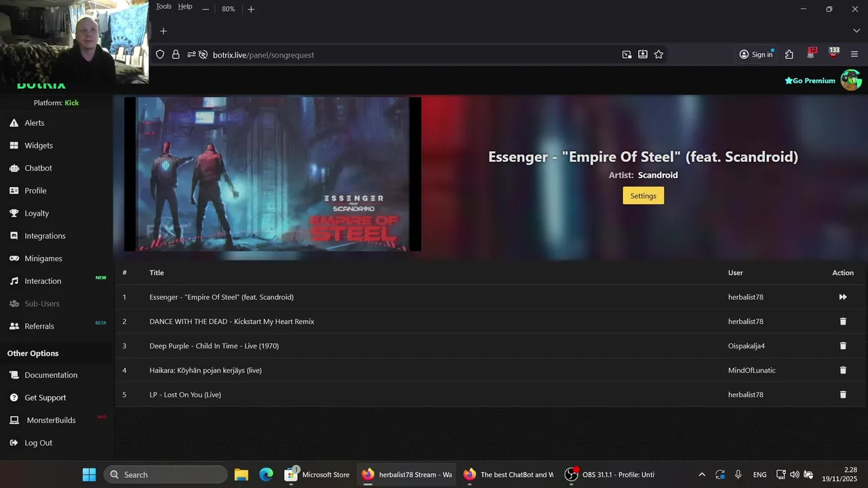This screenshot has height=488, width=868.
Task: Show hidden system tray icons chevron
Action: 702,474
